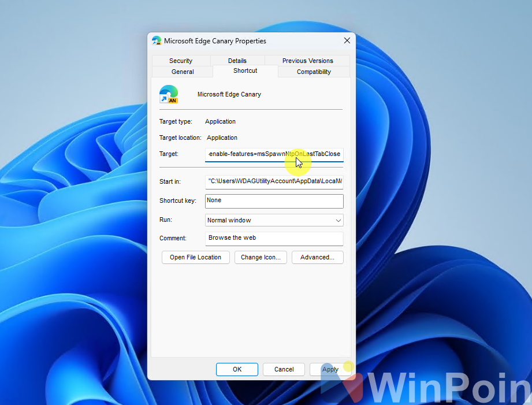Open the Advanced... shortcut settings
The height and width of the screenshot is (405, 532).
317,258
